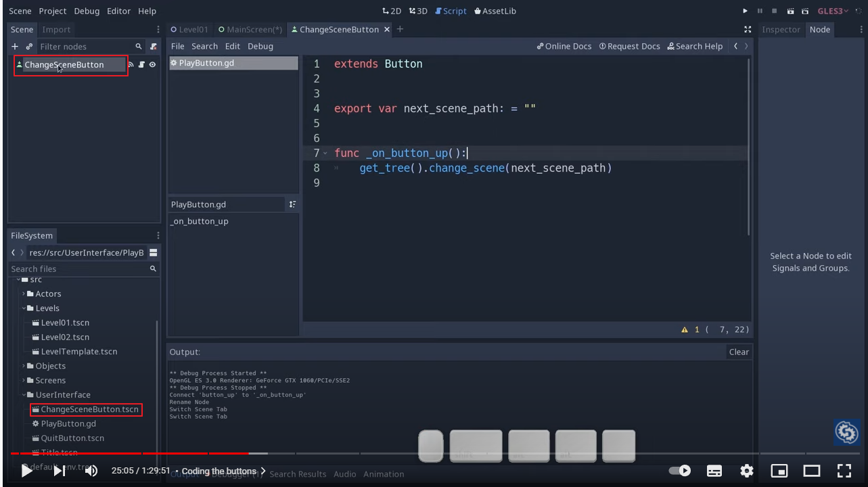Open script editor File menu

pyautogui.click(x=178, y=47)
